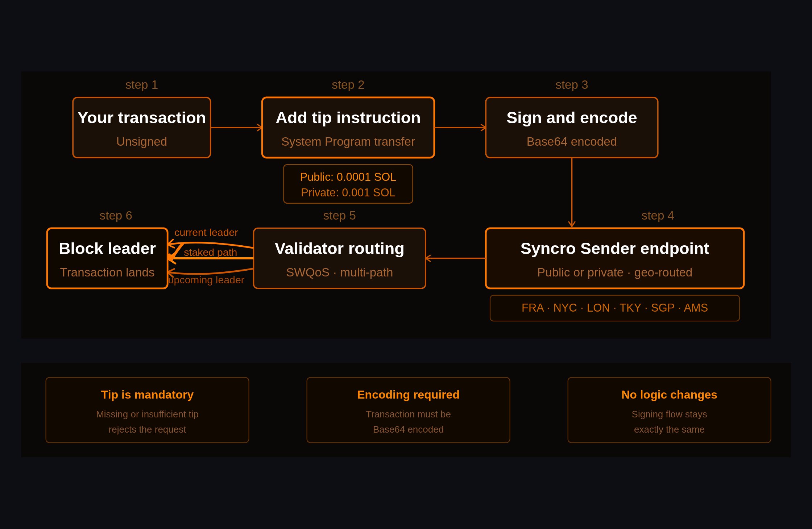This screenshot has height=529, width=812.
Task: Click the geo region list starting with FRA
Action: coord(614,308)
